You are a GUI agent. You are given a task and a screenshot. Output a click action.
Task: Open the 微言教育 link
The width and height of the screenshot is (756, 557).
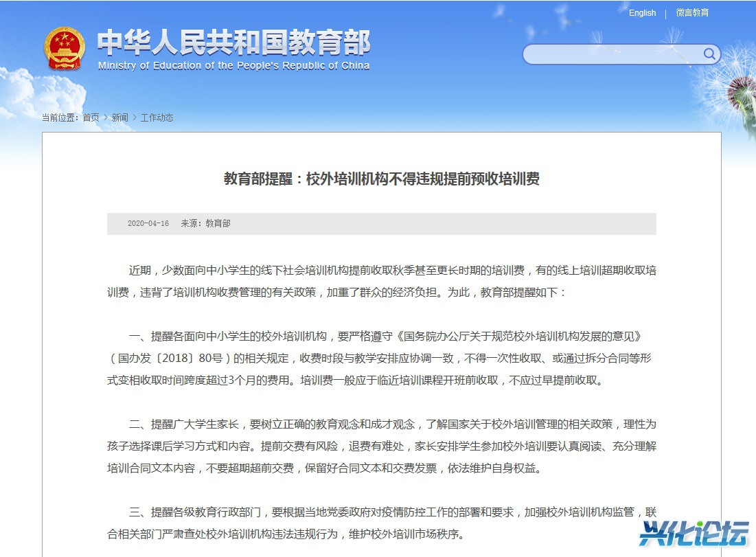pyautogui.click(x=692, y=13)
